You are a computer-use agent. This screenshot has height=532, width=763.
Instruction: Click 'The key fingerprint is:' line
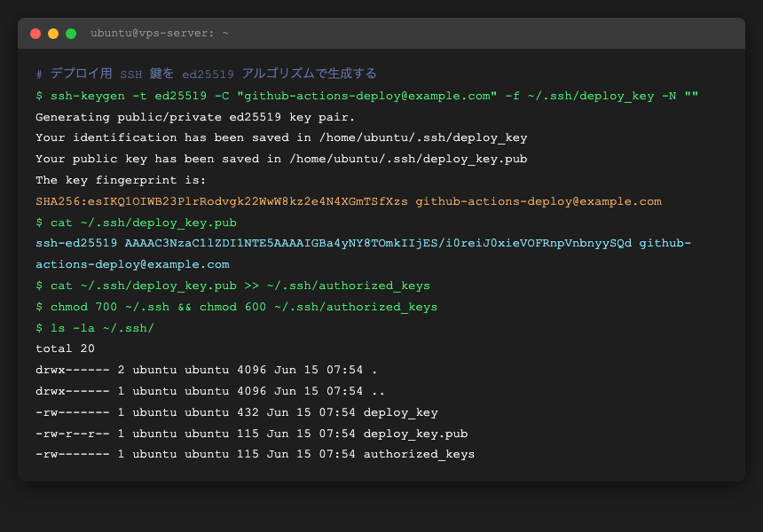click(x=121, y=180)
